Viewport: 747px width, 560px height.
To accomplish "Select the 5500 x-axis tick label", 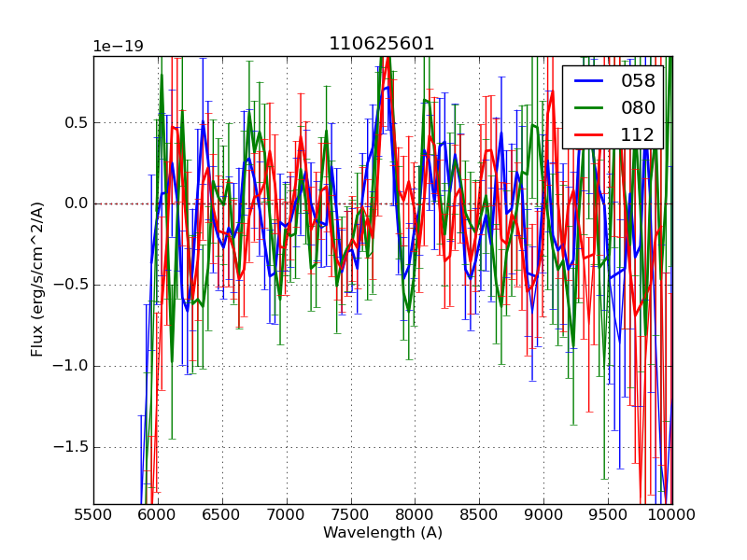I will 93,514.
